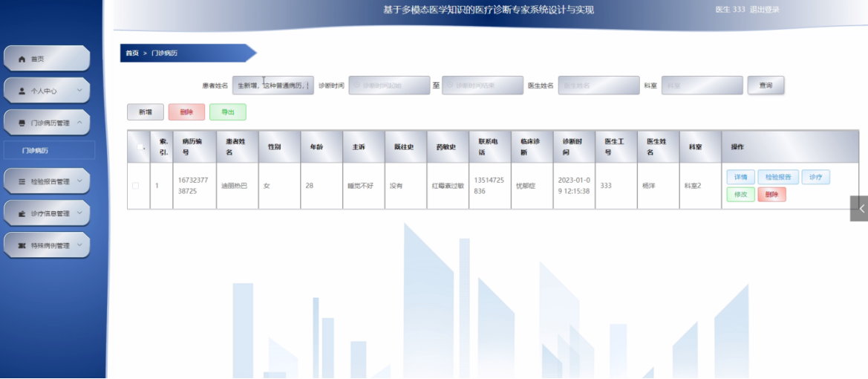Click the side-panel arrow handle on the right edge
Viewport: 868px width, 379px height.
[861, 208]
